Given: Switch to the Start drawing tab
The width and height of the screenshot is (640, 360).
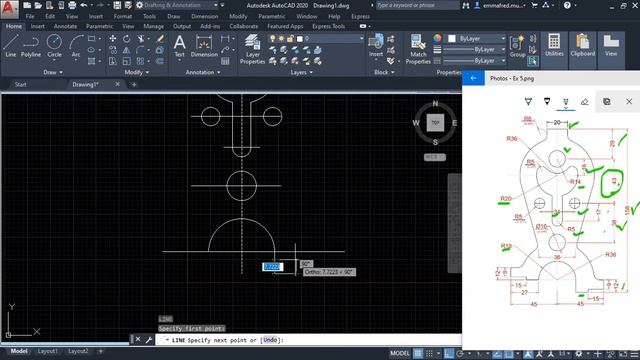Looking at the screenshot, I should (x=20, y=84).
